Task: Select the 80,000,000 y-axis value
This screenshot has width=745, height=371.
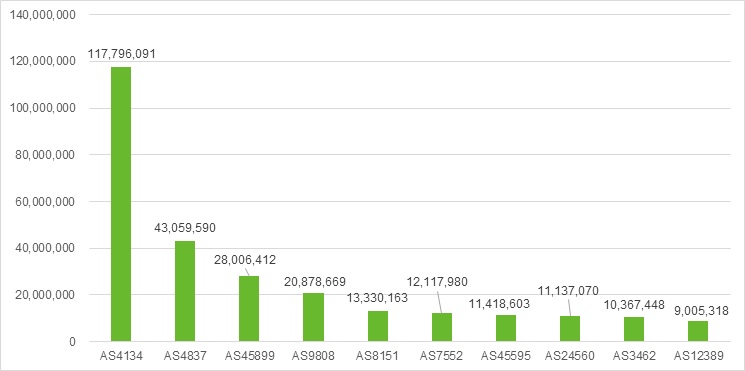Action: (45, 155)
